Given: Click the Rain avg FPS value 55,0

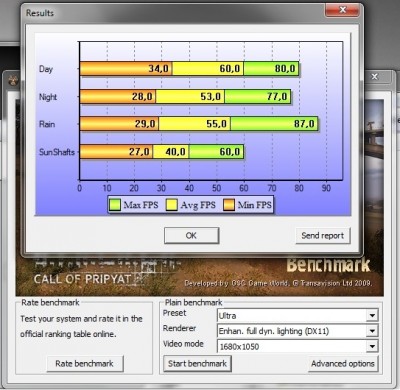Looking at the screenshot, I should coord(216,124).
